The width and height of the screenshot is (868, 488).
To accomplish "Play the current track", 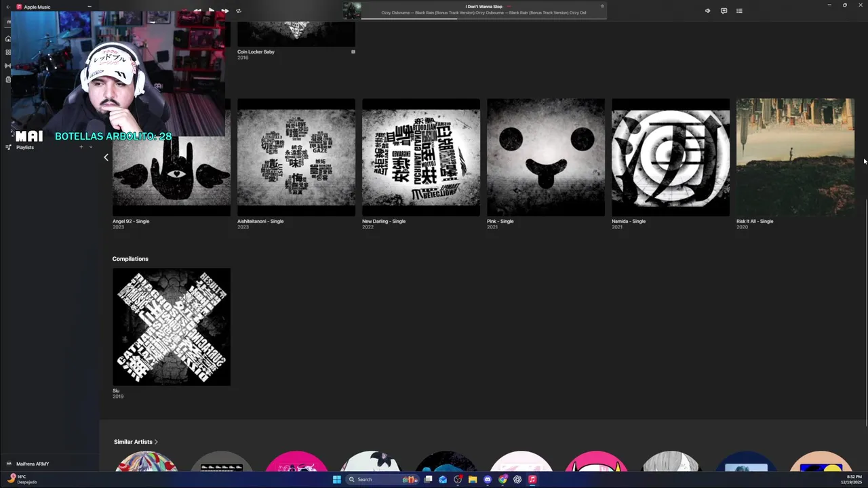I will click(x=211, y=11).
